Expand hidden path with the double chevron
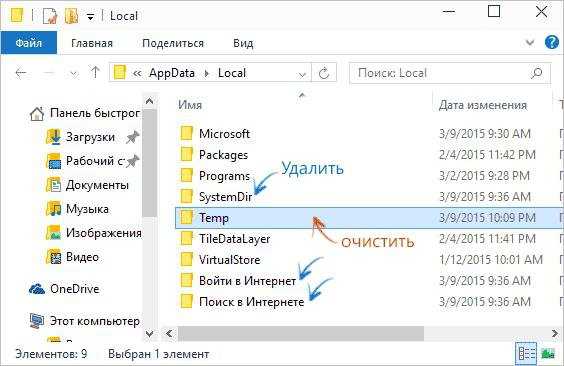This screenshot has height=366, width=564. 137,73
